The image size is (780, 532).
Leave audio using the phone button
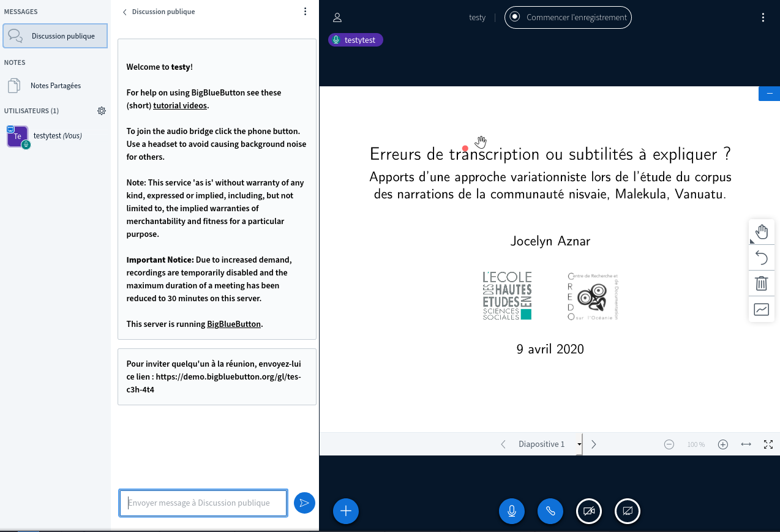click(x=550, y=511)
